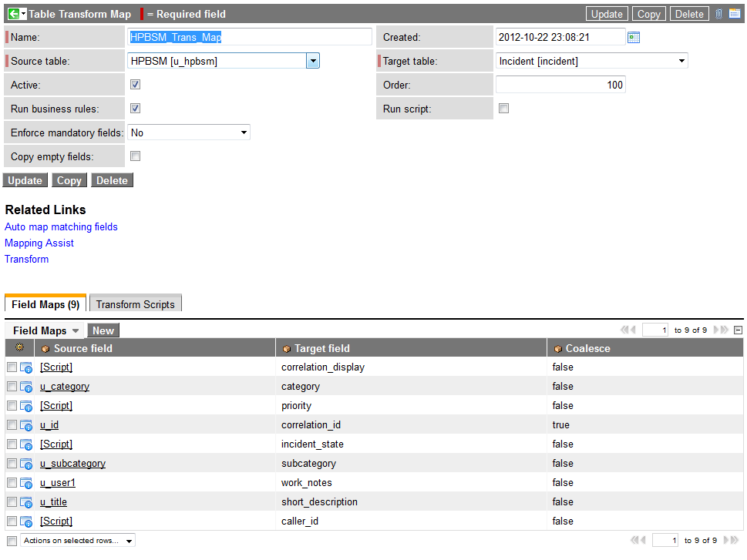
Task: Select checkbox for u_id row
Action: point(12,424)
